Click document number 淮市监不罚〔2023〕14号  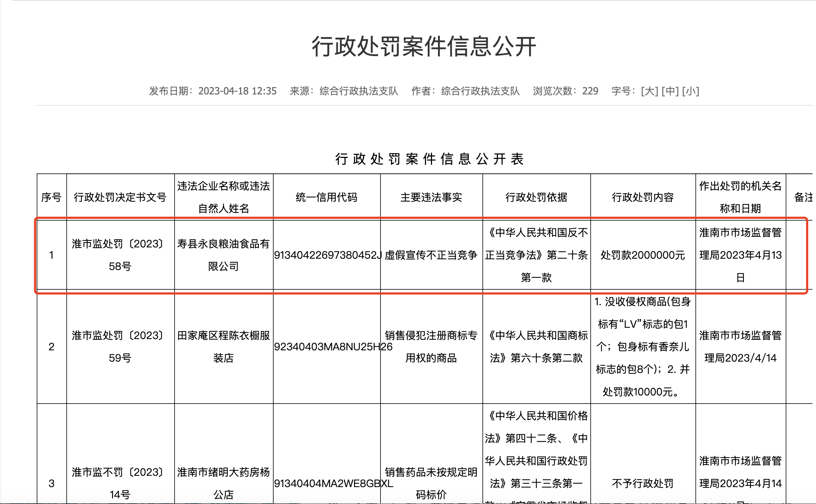(x=120, y=483)
